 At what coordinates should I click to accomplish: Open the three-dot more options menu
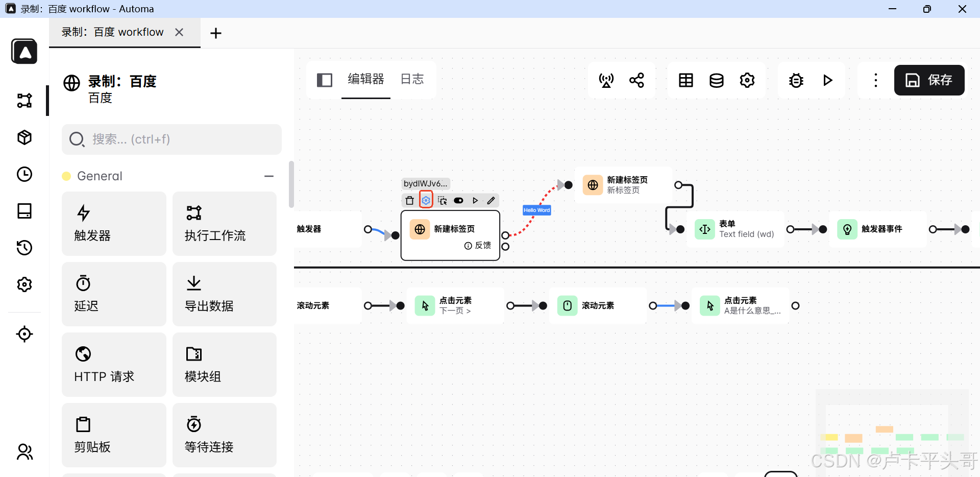point(875,80)
